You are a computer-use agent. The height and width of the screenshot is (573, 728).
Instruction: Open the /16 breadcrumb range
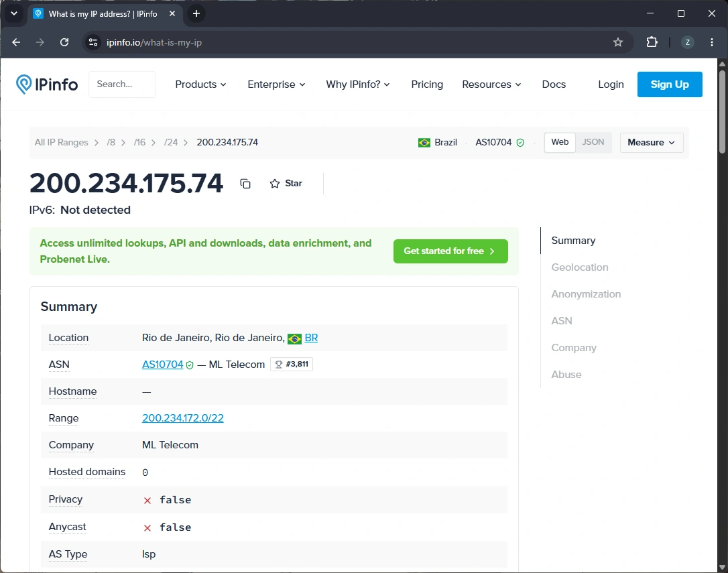(x=139, y=143)
